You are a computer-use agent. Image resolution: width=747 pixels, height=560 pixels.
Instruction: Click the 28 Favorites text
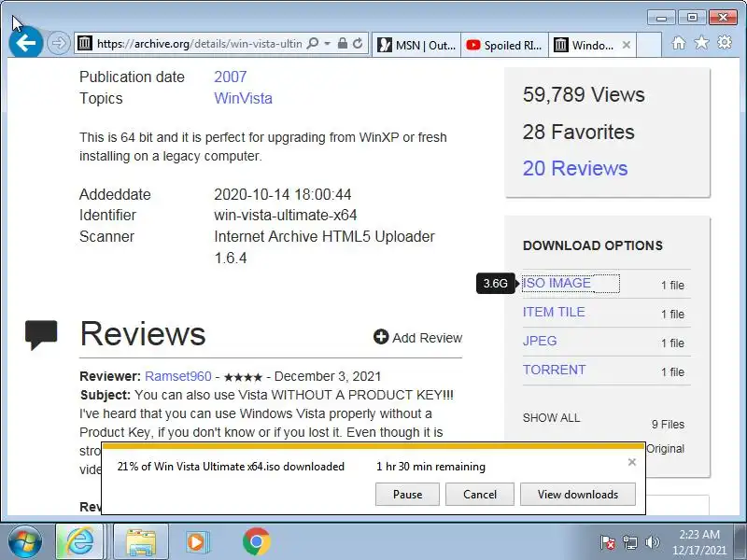(578, 132)
